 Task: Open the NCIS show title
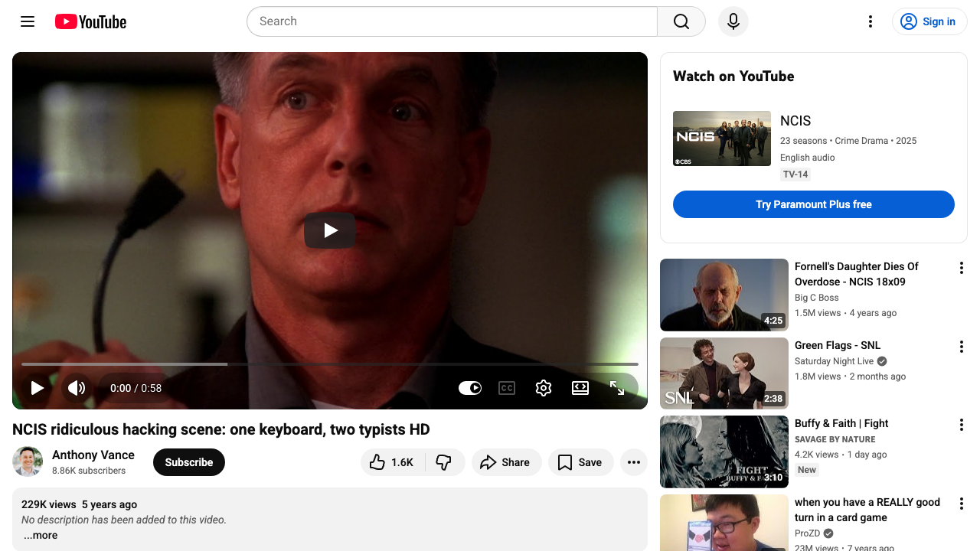pos(795,121)
